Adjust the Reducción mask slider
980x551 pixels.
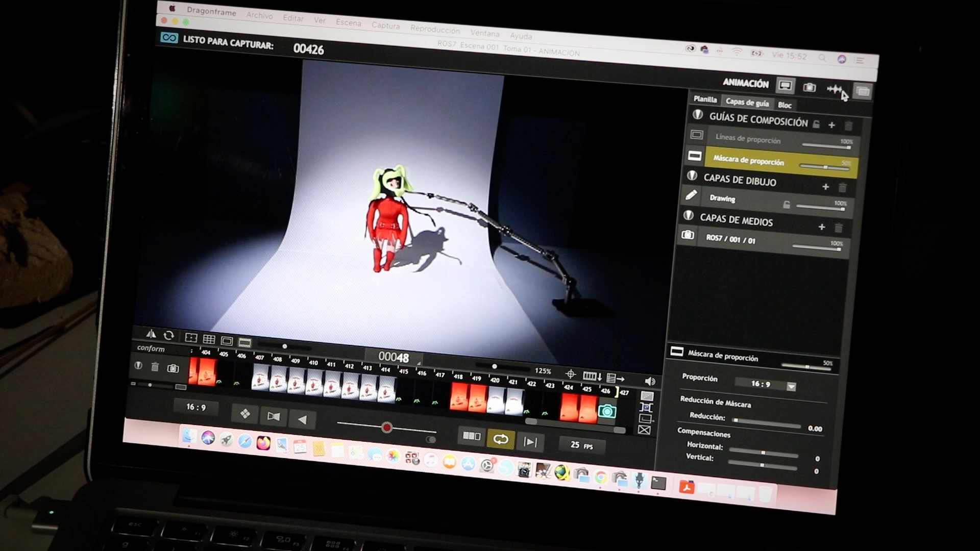pos(767,423)
